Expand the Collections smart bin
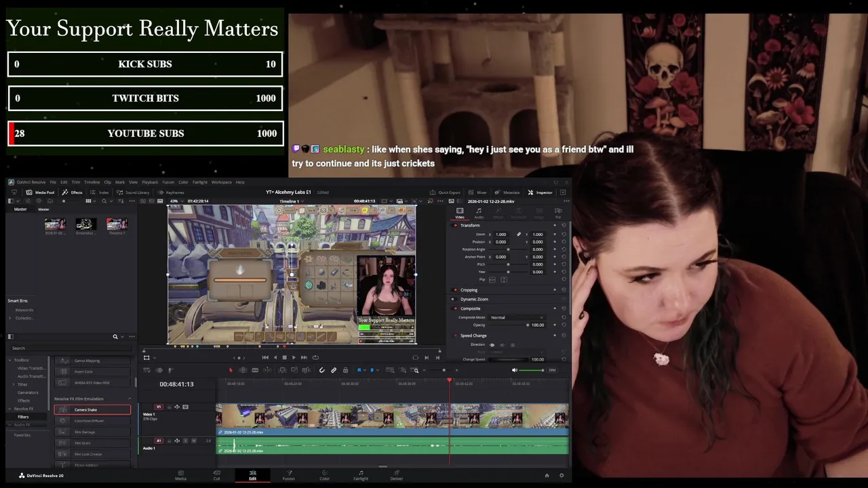The width and height of the screenshot is (868, 488). 11,318
